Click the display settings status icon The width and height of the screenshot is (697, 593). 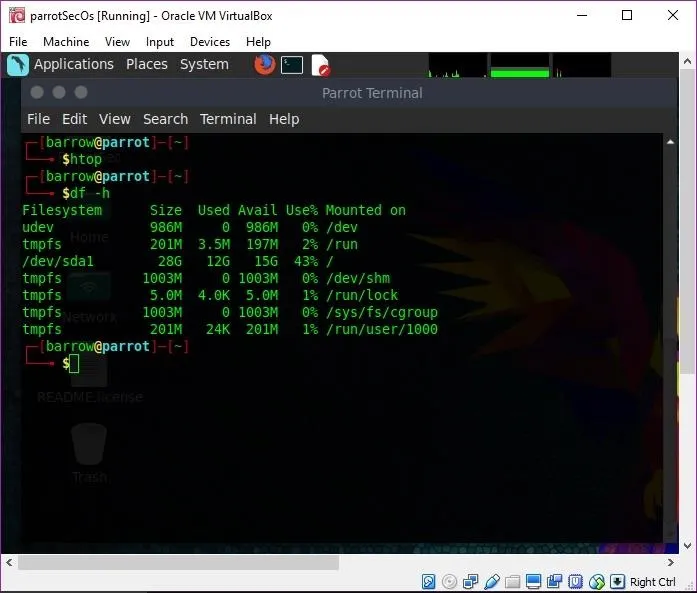pyautogui.click(x=533, y=581)
